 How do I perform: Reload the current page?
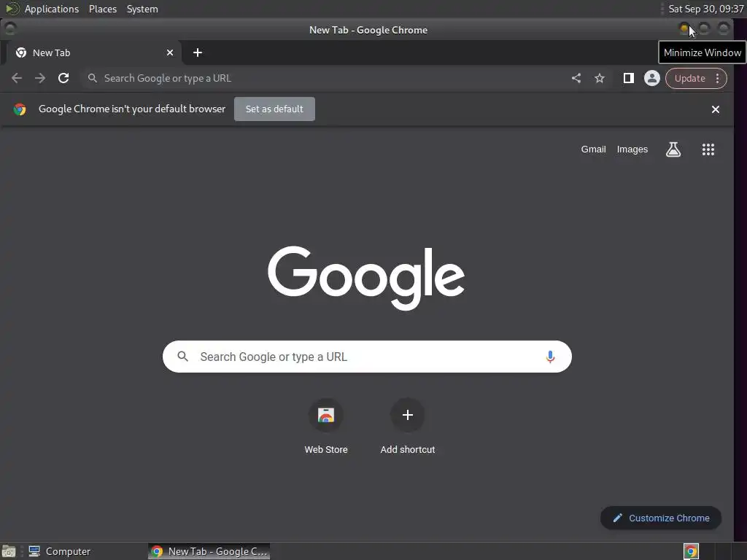tap(63, 78)
